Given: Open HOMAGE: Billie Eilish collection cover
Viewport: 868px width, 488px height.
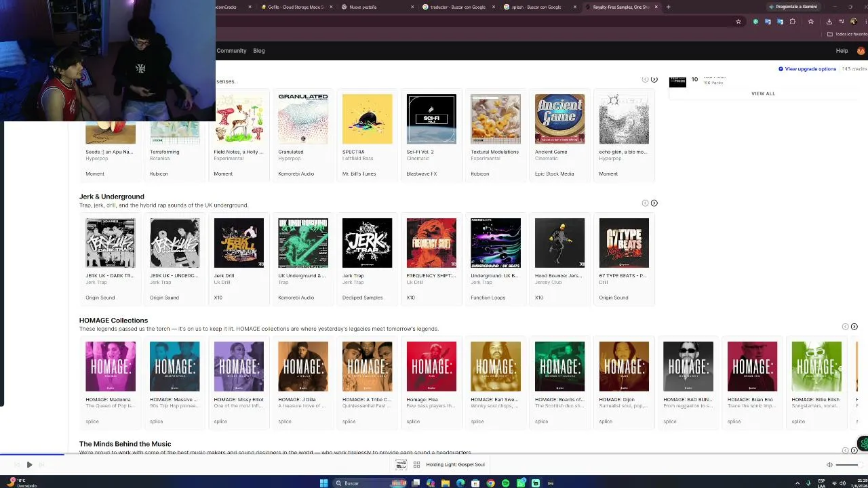Looking at the screenshot, I should pos(816,367).
